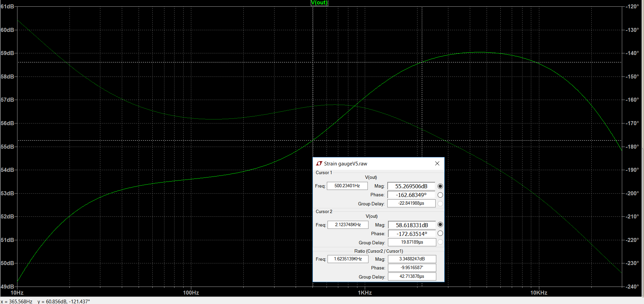Viewport: 644px width, 304px height.
Task: Click Cursor 1 Group Delay field -22.841988µs
Action: pyautogui.click(x=411, y=203)
